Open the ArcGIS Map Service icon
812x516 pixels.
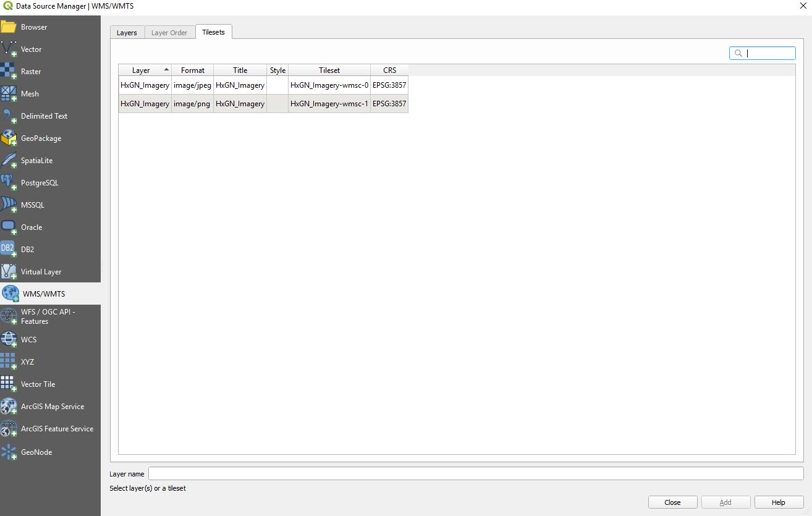pyautogui.click(x=9, y=407)
